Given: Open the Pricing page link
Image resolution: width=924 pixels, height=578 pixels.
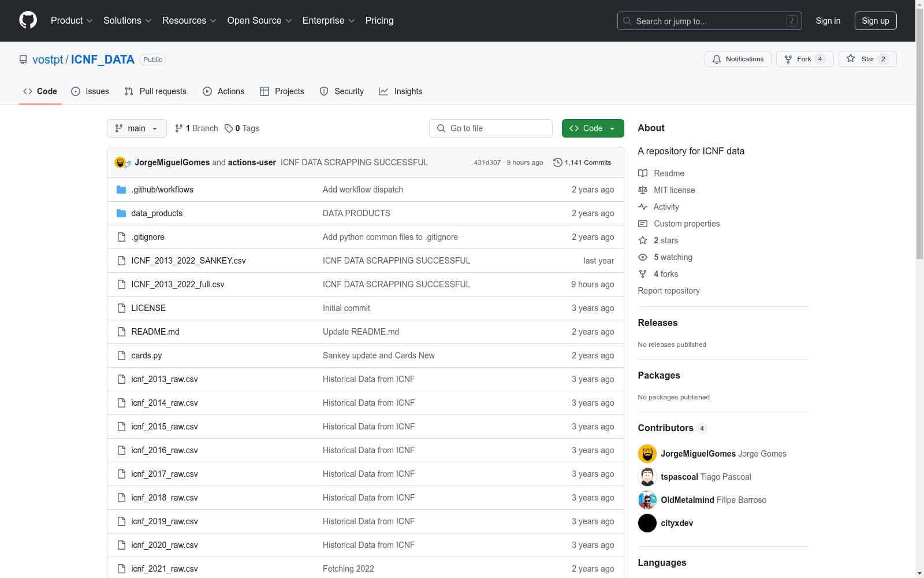Looking at the screenshot, I should [x=379, y=21].
